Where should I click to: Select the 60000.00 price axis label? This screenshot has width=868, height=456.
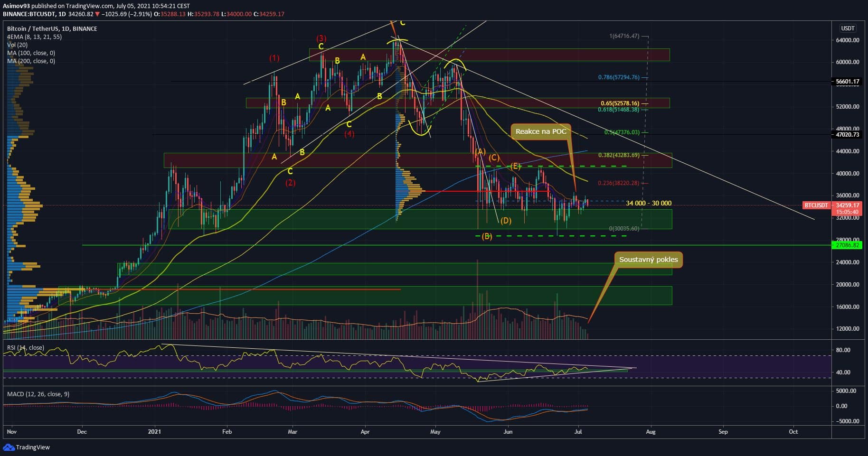coord(848,62)
